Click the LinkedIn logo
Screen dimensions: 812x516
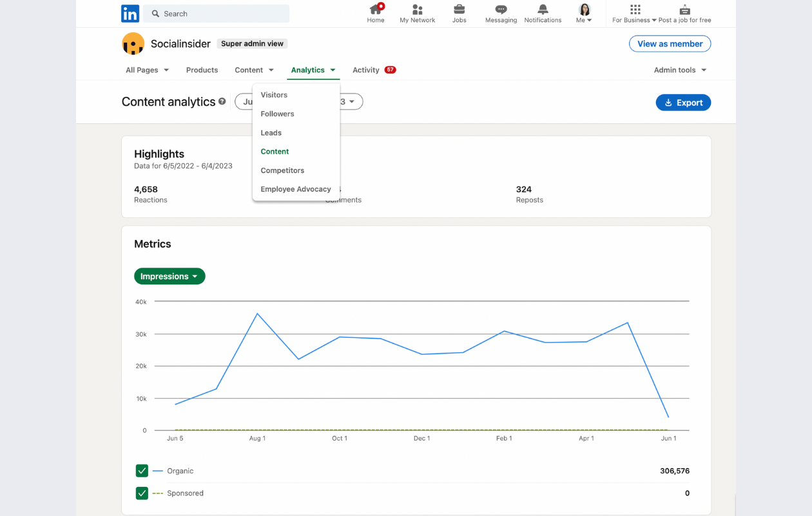(x=130, y=14)
